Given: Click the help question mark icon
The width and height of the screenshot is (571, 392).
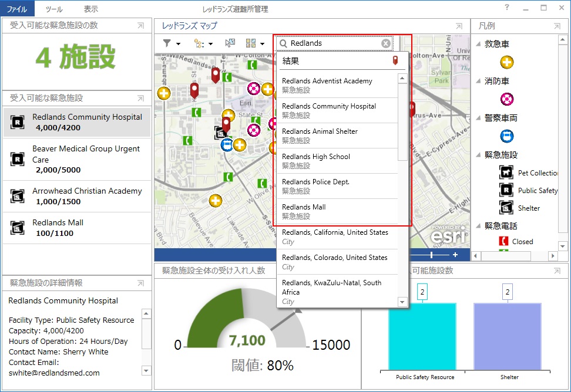Looking at the screenshot, I should pyautogui.click(x=507, y=8).
